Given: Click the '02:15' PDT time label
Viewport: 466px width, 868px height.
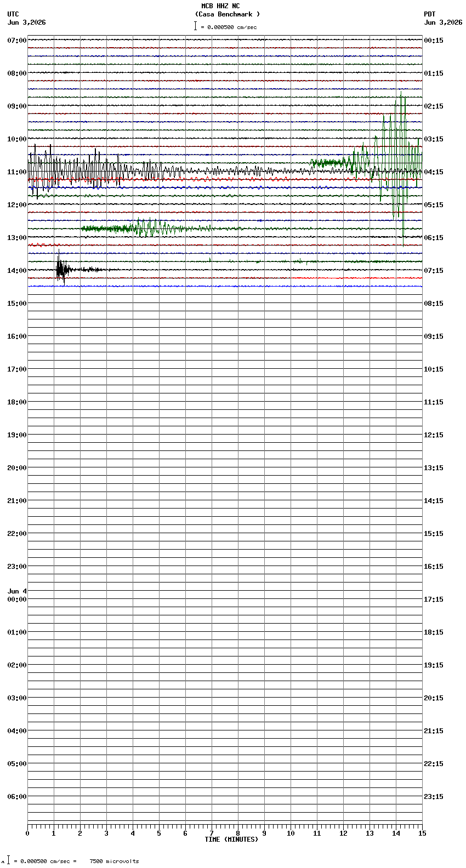Looking at the screenshot, I should click(434, 106).
